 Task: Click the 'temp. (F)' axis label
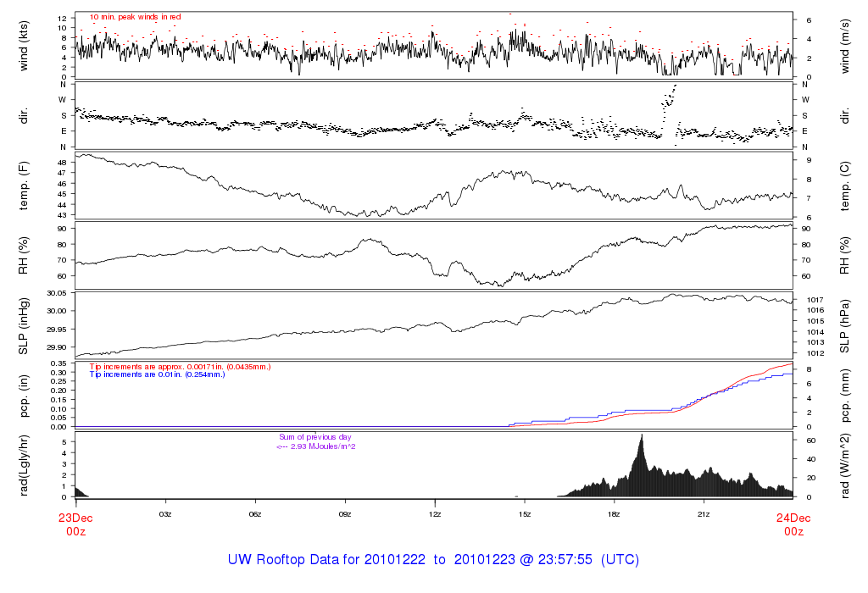click(25, 186)
